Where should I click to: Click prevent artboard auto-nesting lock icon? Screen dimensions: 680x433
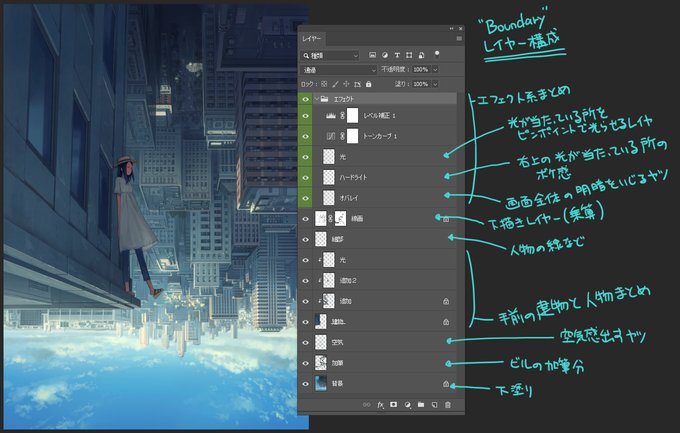pyautogui.click(x=357, y=84)
